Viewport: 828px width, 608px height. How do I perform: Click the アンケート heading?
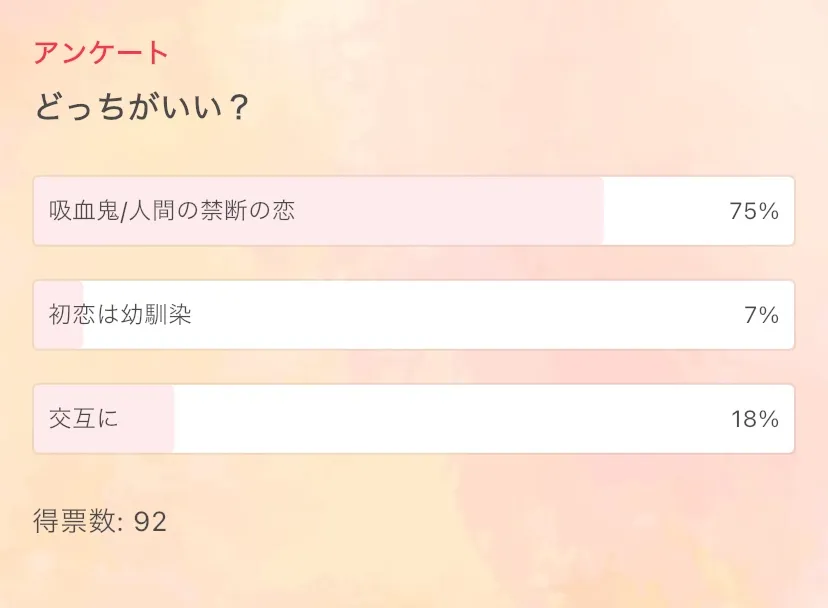[101, 53]
